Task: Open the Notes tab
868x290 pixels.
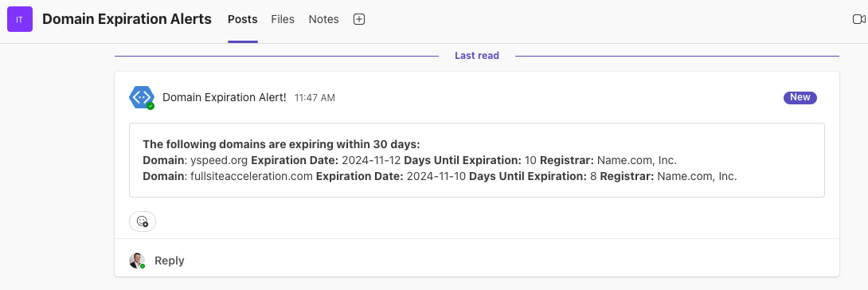Action: [x=324, y=19]
